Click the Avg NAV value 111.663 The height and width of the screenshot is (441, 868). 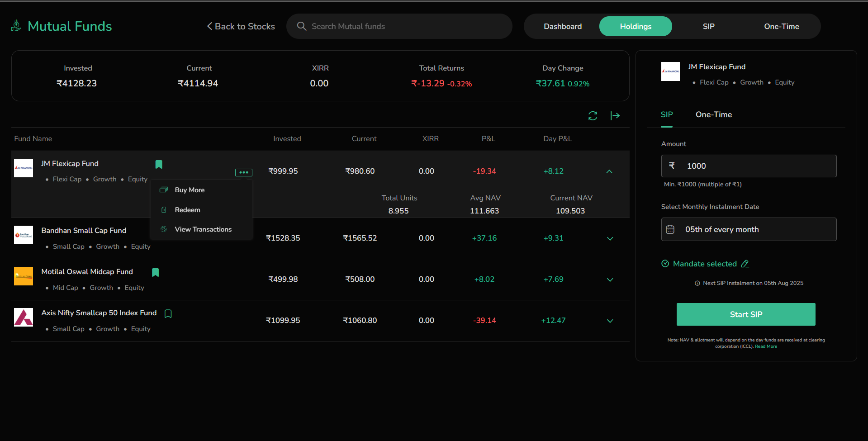click(x=484, y=211)
